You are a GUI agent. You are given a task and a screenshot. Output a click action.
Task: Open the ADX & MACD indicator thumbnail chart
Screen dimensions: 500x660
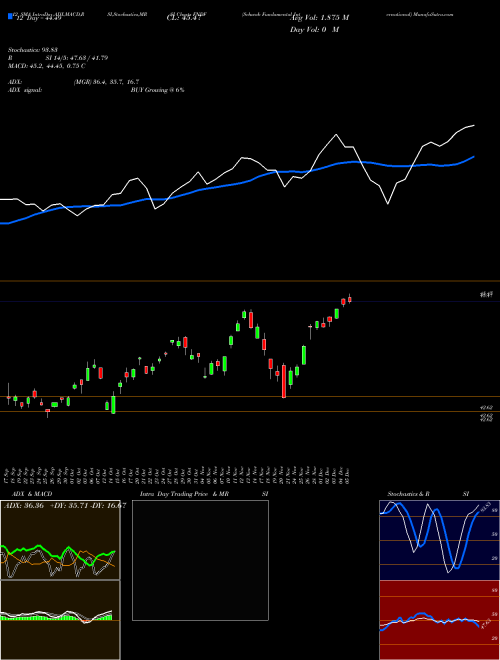click(60, 540)
